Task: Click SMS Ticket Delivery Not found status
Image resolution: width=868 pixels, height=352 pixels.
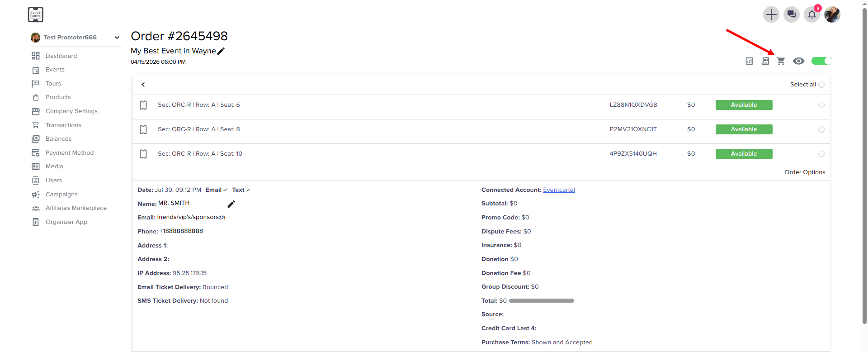Action: (x=214, y=301)
